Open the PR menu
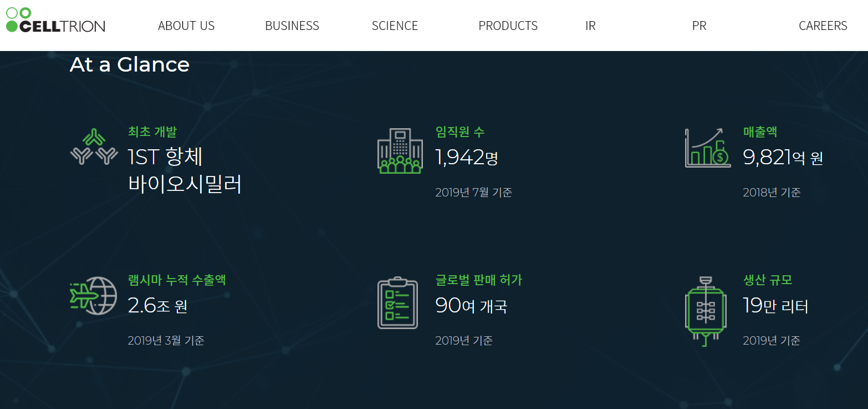The width and height of the screenshot is (868, 409). 699,26
